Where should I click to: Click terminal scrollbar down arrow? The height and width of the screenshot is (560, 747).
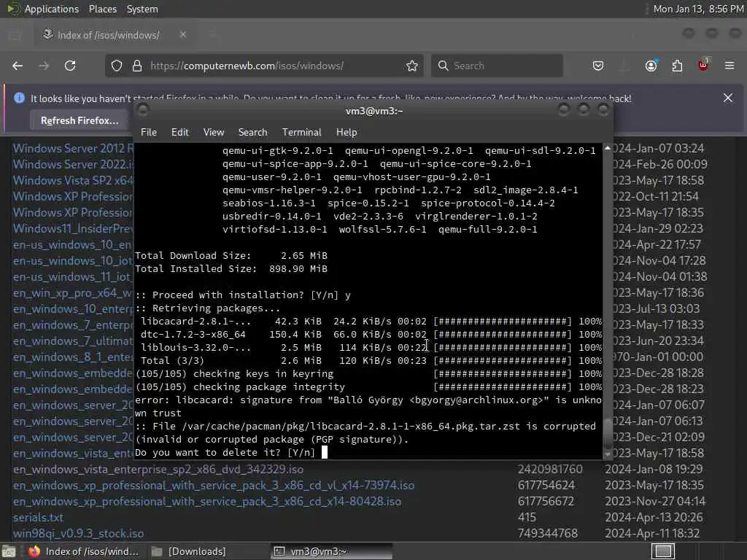tap(608, 454)
